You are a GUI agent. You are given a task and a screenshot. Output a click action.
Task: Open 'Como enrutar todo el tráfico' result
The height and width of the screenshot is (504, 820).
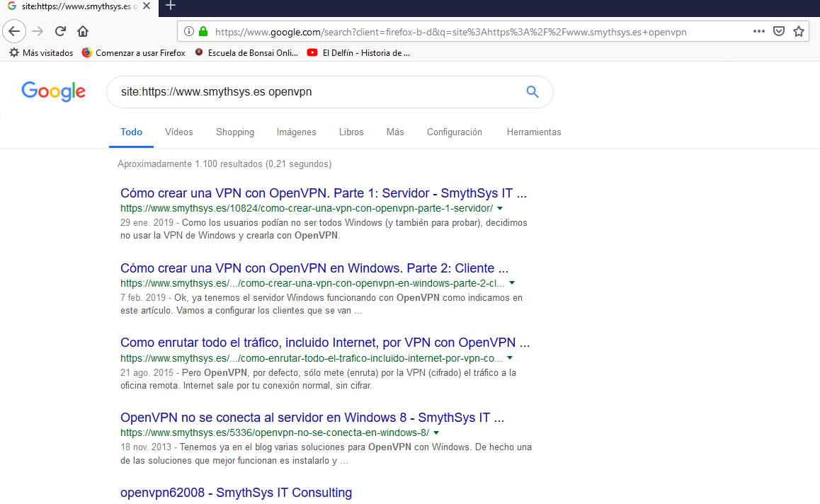[324, 343]
